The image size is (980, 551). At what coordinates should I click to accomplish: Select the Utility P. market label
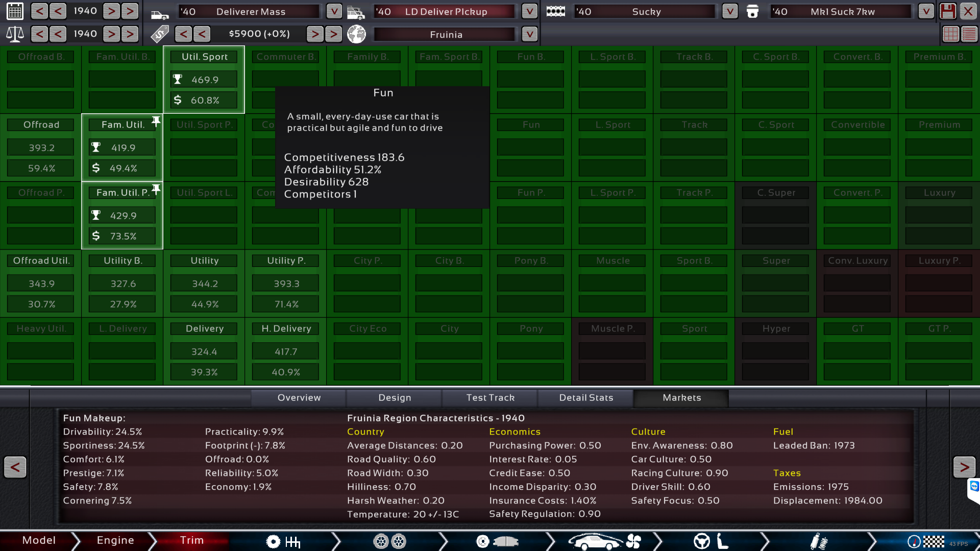pyautogui.click(x=286, y=261)
